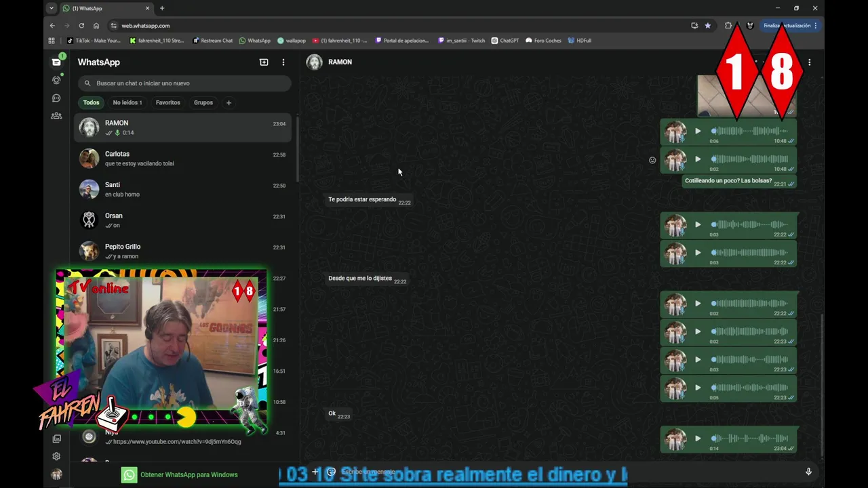Reload the WhatsApp page
Image resolution: width=868 pixels, height=488 pixels.
(81, 26)
